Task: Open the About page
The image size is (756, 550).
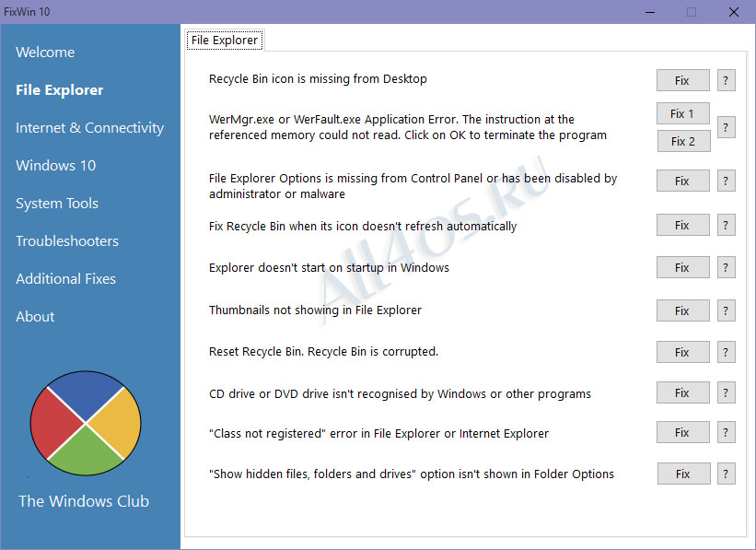Action: (35, 317)
